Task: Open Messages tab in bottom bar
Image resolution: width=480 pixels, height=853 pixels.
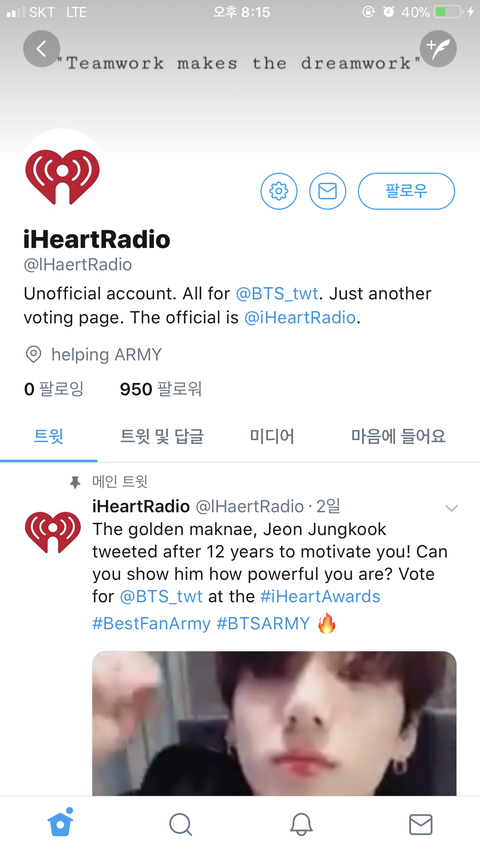Action: pos(421,824)
